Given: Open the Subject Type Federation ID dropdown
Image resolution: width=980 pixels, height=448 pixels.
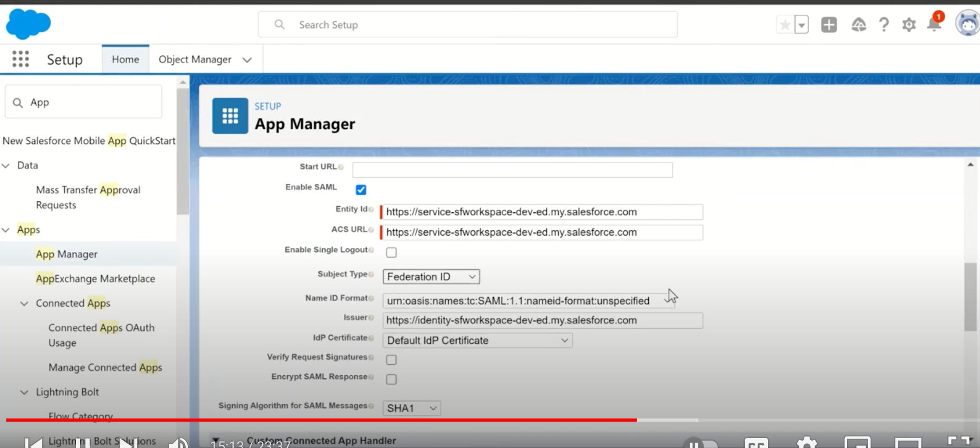Looking at the screenshot, I should point(431,277).
